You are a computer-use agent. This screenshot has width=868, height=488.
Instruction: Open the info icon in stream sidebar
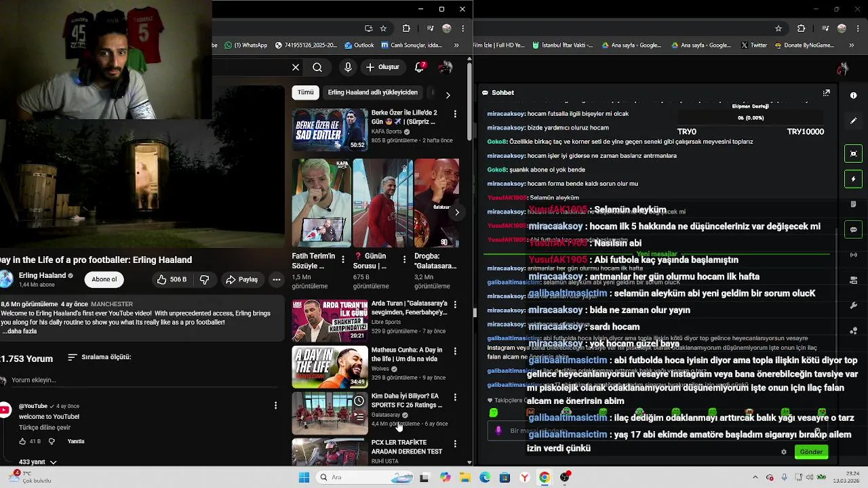[854, 96]
